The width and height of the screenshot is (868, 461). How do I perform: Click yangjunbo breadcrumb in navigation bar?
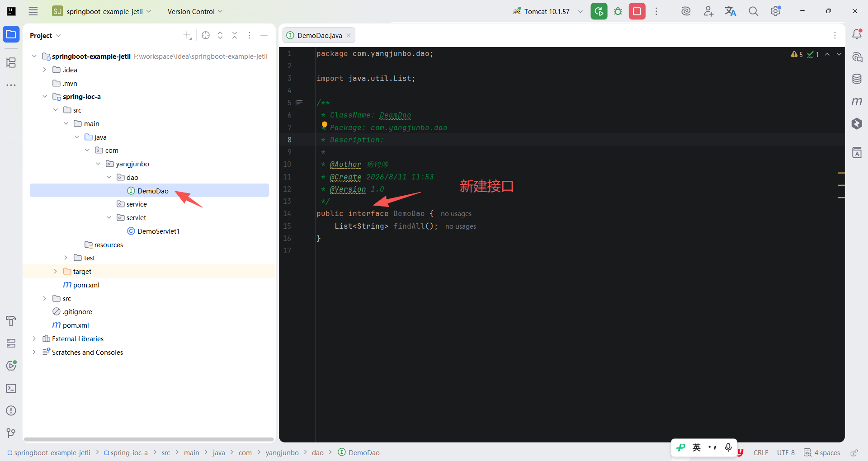click(282, 453)
